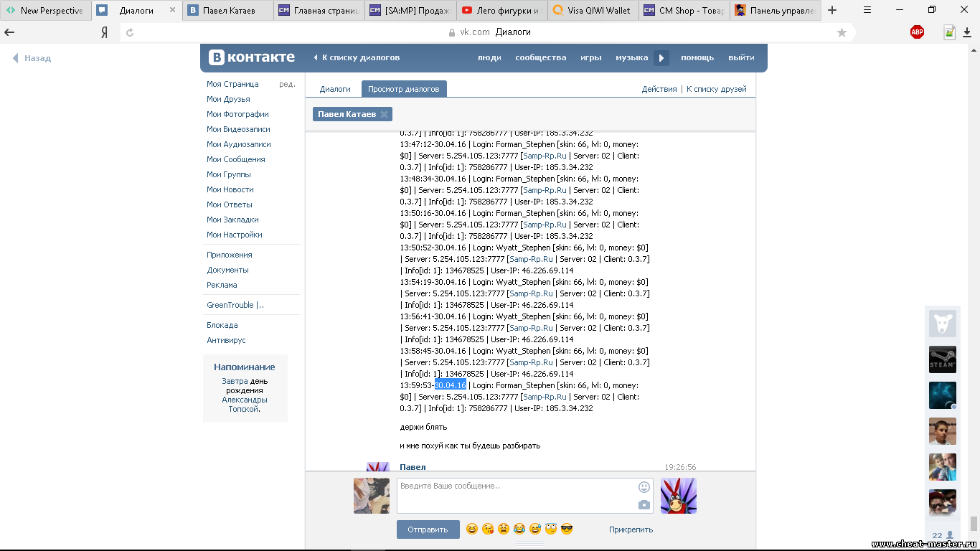Screen dimensions: 980x551
Task: Open the browser hamburger menu
Action: click(867, 10)
